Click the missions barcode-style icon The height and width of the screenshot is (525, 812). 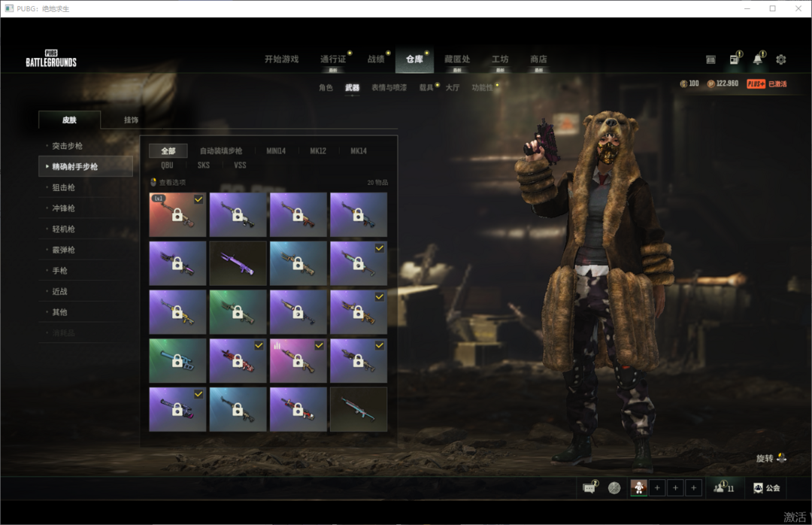tap(710, 60)
